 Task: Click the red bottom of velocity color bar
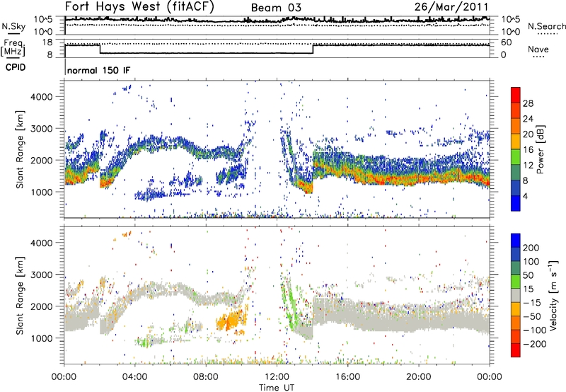[516, 350]
